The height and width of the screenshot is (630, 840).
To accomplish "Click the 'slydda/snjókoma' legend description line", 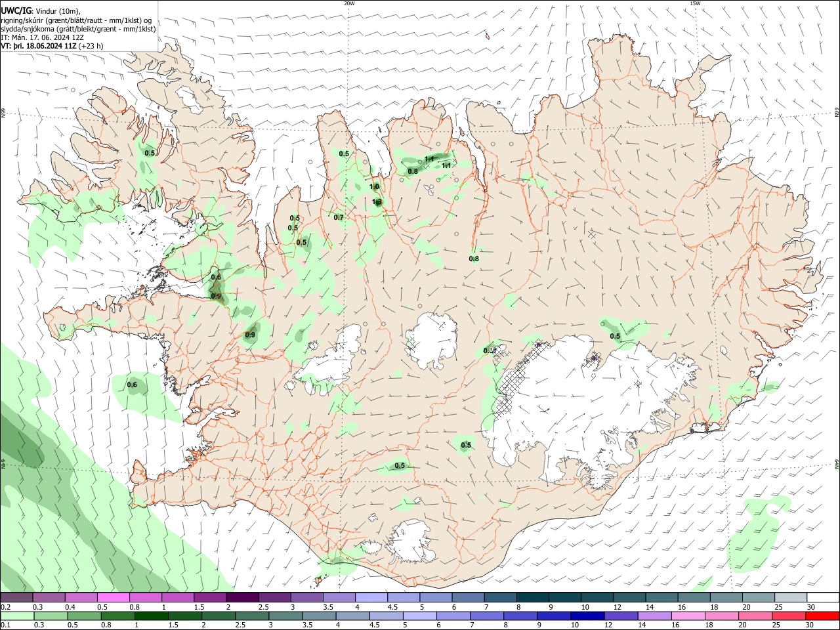I will click(78, 29).
